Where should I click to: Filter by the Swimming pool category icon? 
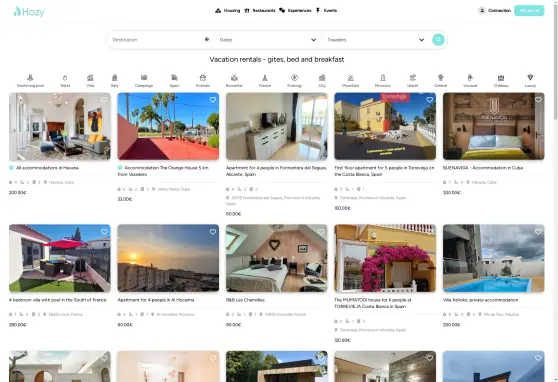30,78
